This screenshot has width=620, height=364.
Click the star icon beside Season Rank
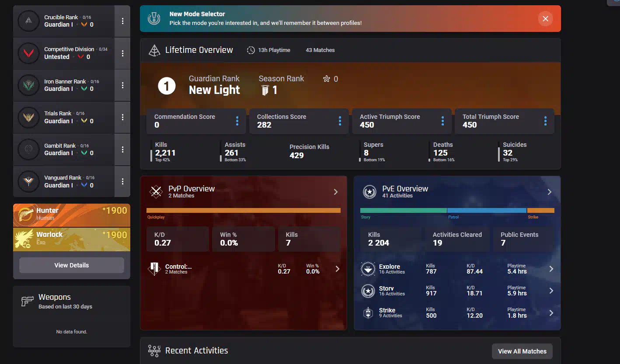click(327, 79)
